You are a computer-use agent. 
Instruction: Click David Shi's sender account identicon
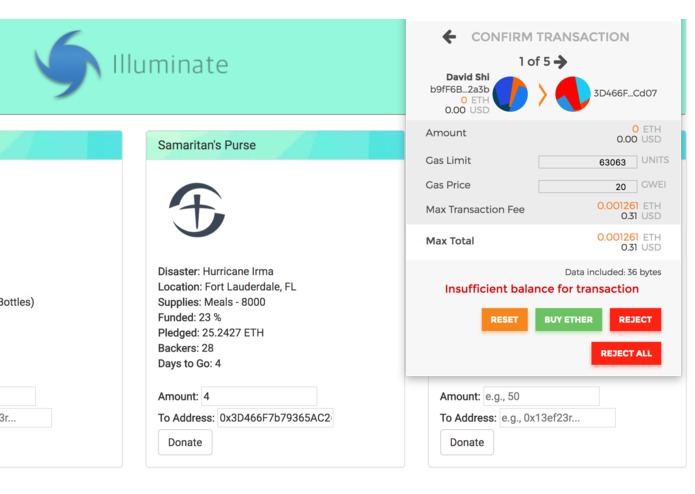pyautogui.click(x=510, y=94)
